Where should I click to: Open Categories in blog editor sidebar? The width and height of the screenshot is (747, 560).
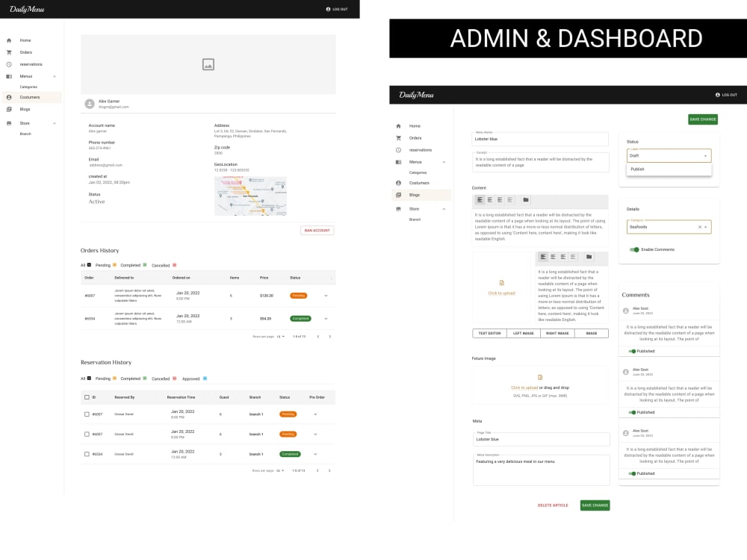point(418,173)
